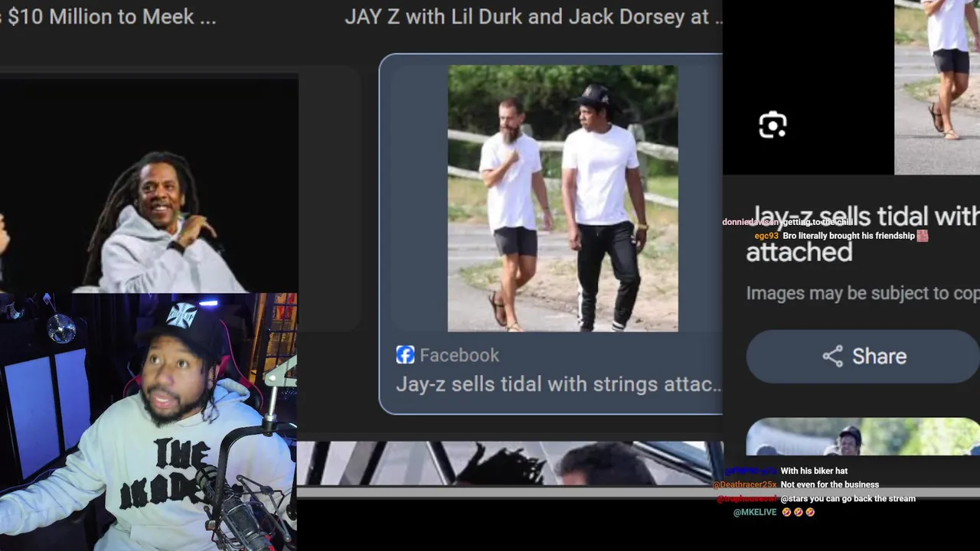Image resolution: width=980 pixels, height=551 pixels.
Task: Click the 'Jay-z sells tidal with' panel heading
Action: coord(865,216)
